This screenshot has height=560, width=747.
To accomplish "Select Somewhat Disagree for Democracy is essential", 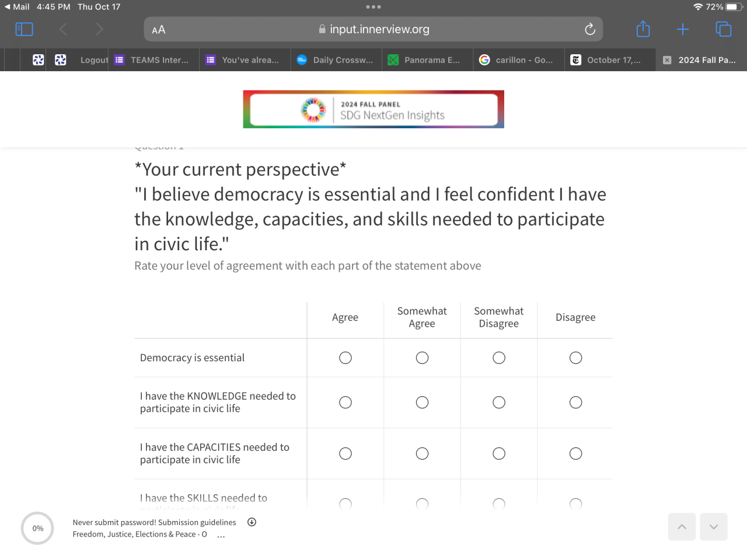I will (499, 358).
